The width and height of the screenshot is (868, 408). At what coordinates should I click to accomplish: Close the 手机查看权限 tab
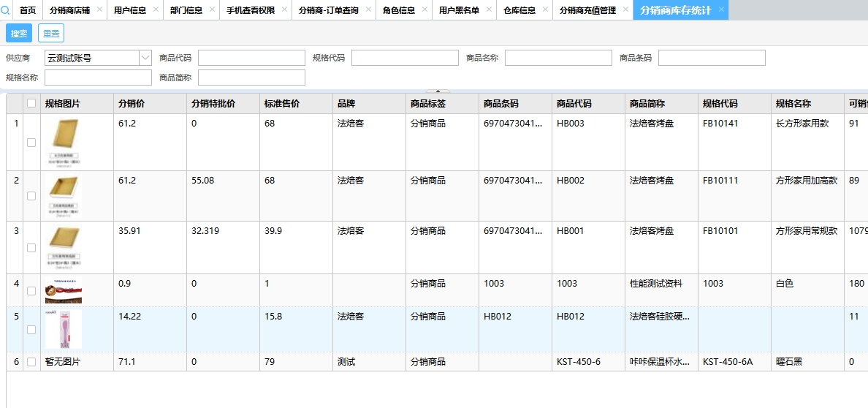point(285,10)
